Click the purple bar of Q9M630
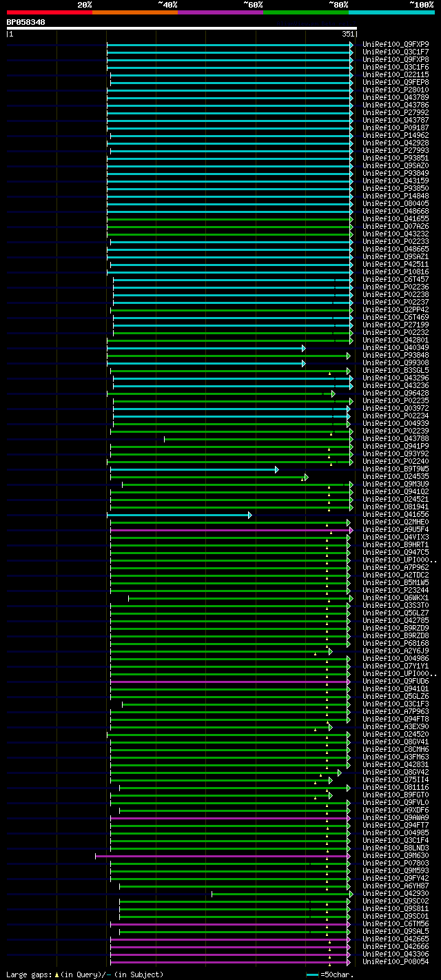The image size is (441, 980). click(222, 856)
